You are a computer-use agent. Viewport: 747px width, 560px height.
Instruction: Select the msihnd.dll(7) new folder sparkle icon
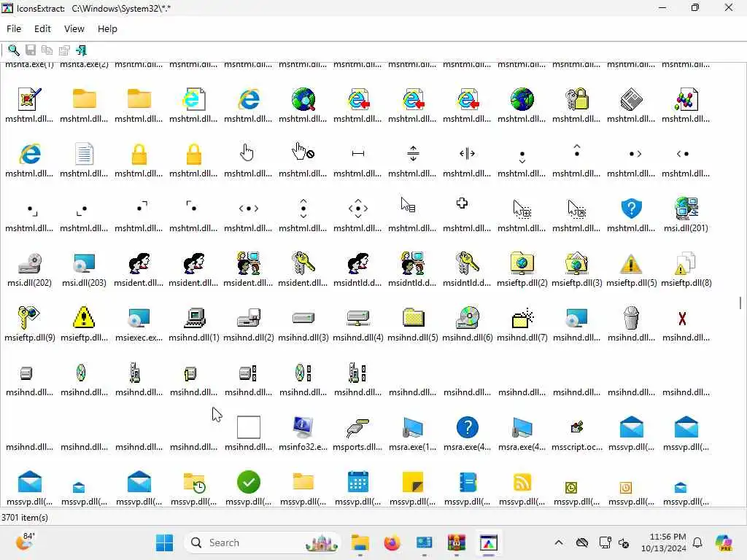(x=522, y=318)
